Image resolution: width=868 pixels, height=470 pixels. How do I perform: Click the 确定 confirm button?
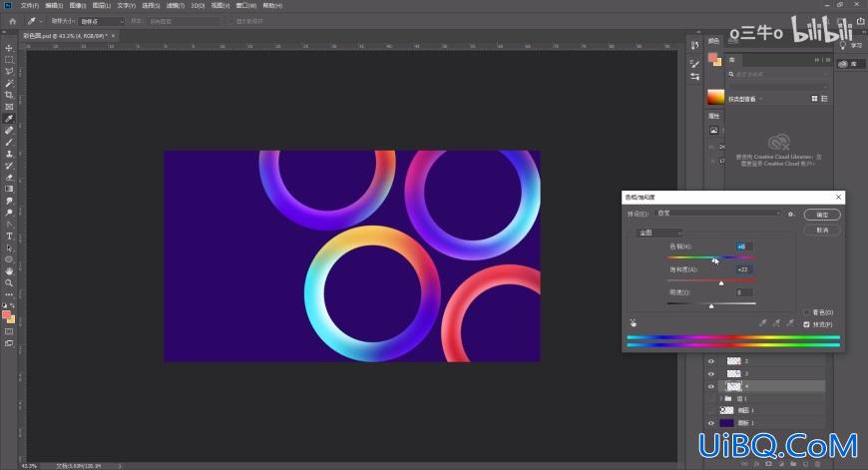click(x=822, y=215)
